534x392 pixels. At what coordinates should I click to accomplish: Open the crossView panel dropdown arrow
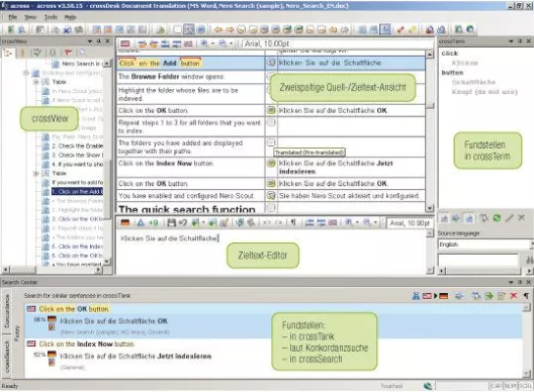[x=90, y=41]
